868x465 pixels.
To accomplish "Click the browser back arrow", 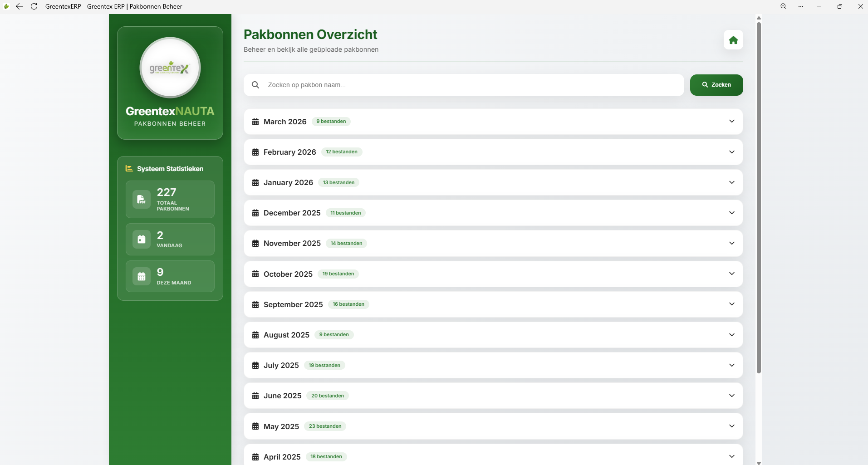I will tap(20, 6).
